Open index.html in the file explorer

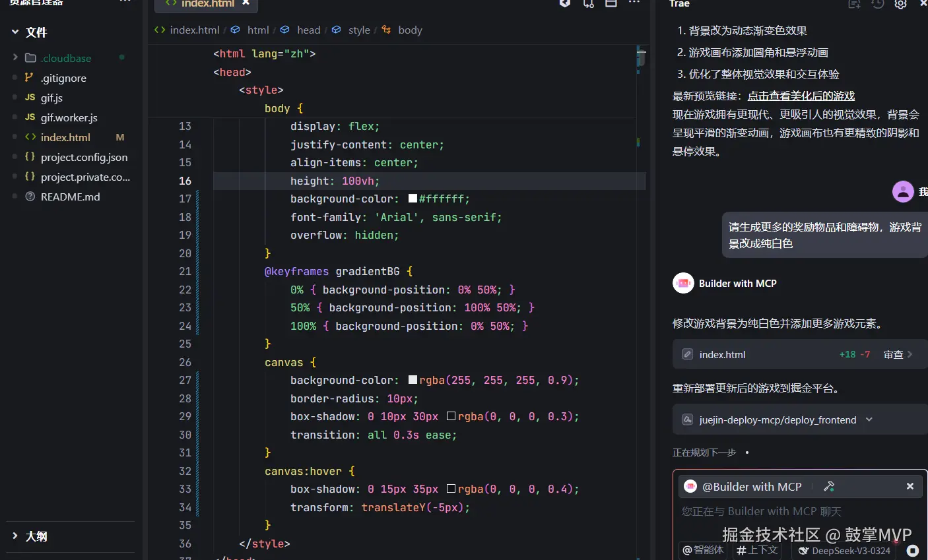tap(65, 137)
